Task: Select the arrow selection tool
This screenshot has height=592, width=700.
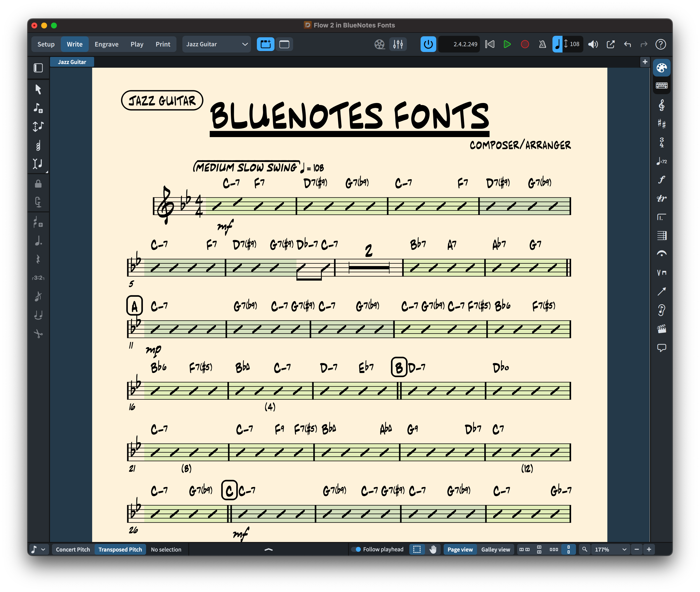Action: click(38, 89)
